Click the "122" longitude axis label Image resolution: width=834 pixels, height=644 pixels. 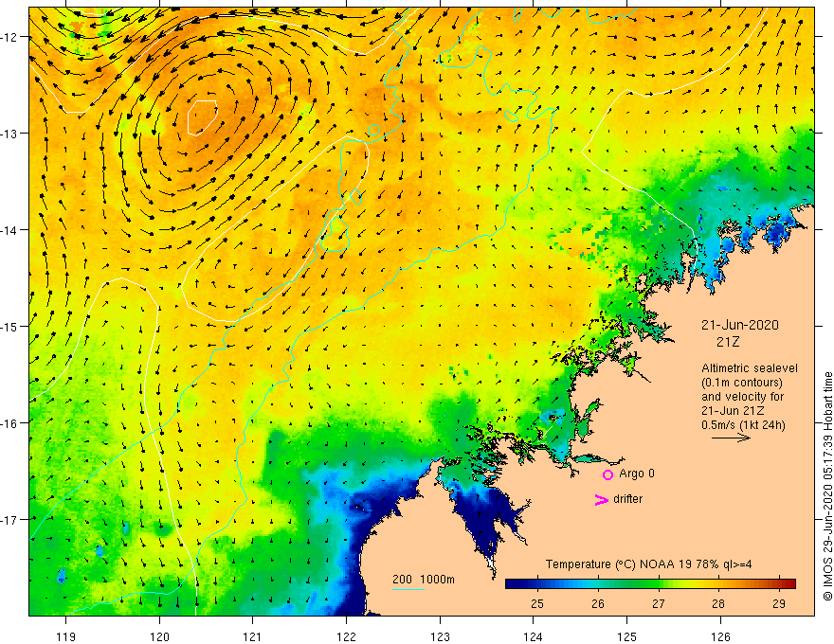click(x=346, y=636)
